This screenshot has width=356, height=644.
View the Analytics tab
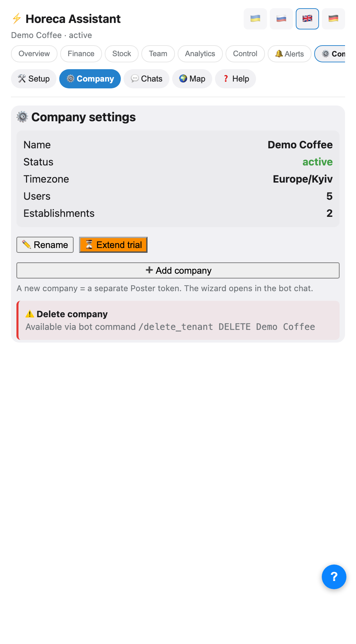click(200, 54)
